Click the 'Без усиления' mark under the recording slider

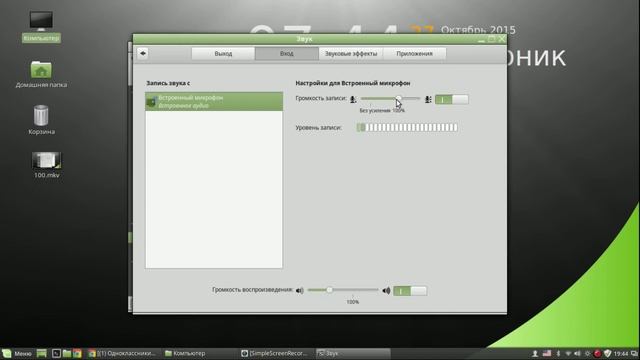point(375,111)
